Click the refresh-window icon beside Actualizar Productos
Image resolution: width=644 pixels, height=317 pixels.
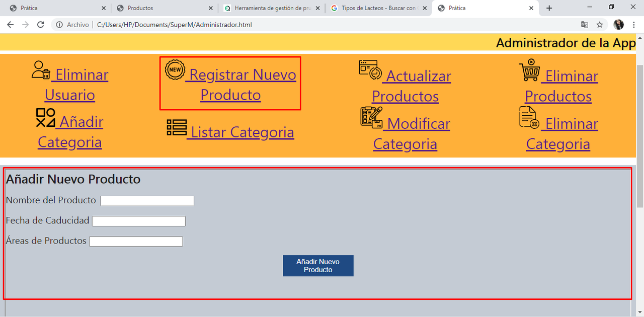[370, 70]
